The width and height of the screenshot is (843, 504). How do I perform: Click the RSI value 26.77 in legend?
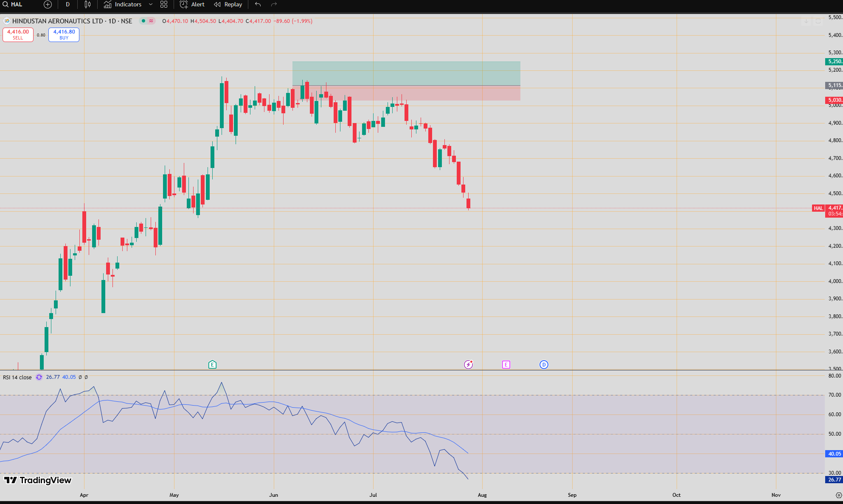click(53, 377)
